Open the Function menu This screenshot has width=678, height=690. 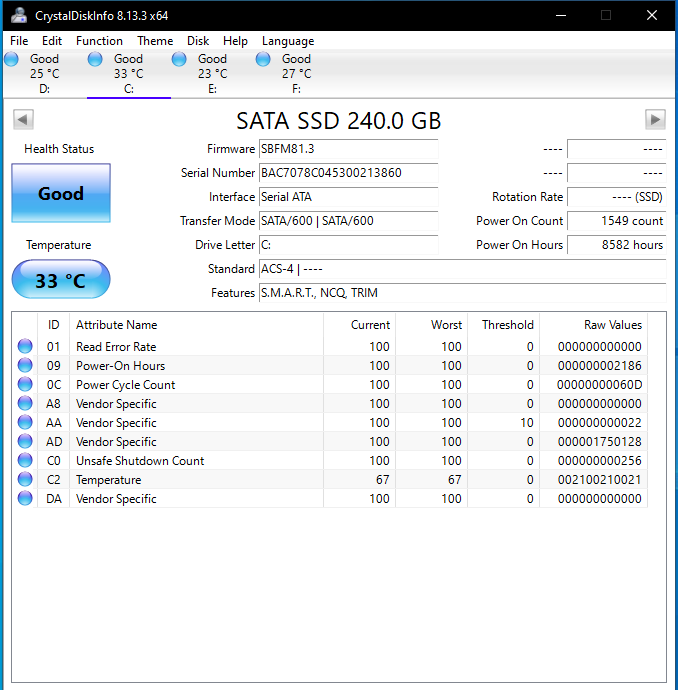point(99,41)
